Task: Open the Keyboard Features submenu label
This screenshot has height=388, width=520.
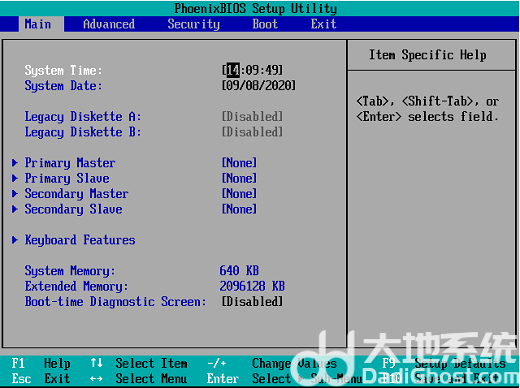Action: pos(80,240)
